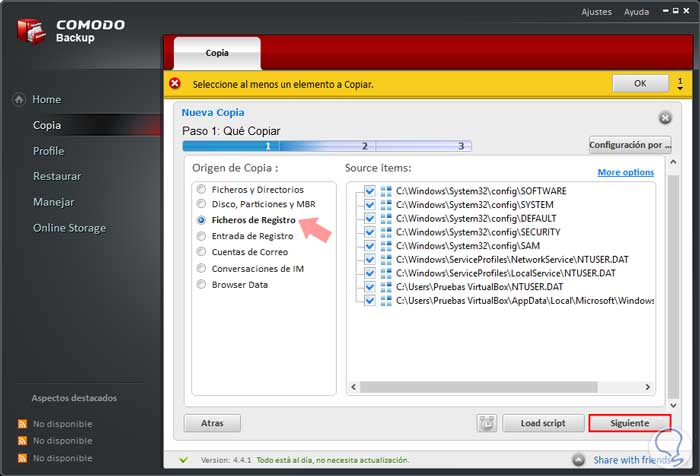The height and width of the screenshot is (476, 700).
Task: Click the green checkmark update status icon
Action: point(183,459)
